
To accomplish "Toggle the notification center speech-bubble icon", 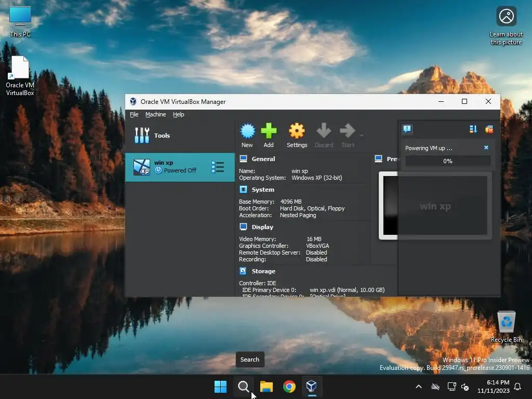I will coord(407,129).
